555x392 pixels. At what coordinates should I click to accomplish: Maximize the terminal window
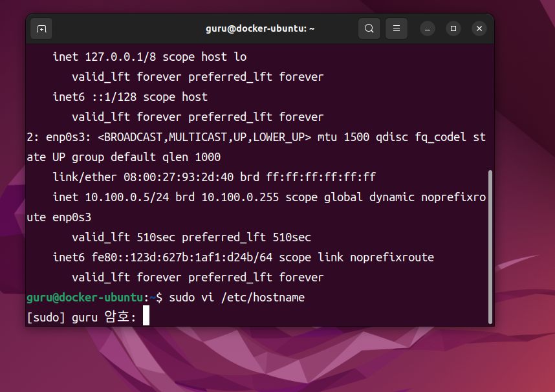point(453,28)
